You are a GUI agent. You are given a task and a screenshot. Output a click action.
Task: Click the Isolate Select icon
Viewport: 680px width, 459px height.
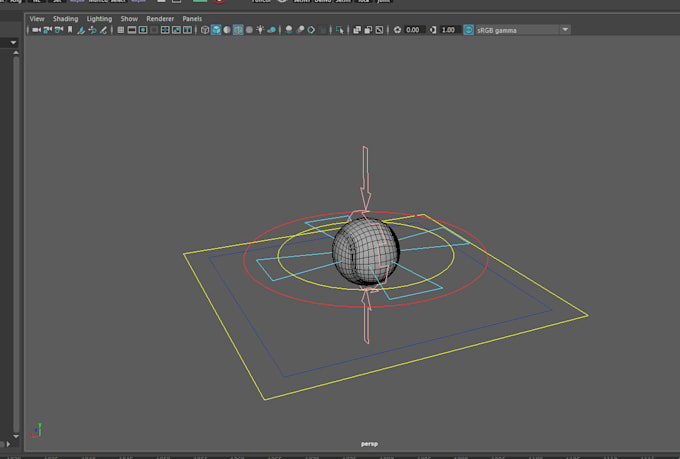(x=340, y=30)
